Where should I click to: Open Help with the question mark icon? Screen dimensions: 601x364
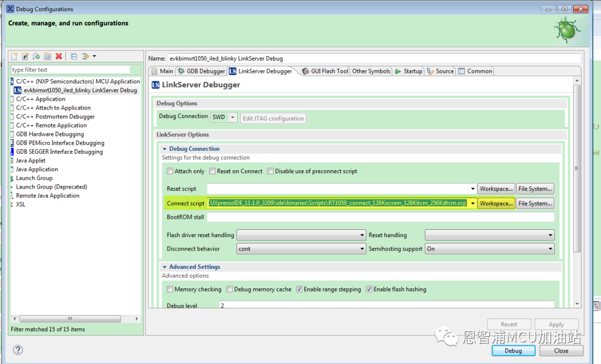(18, 350)
